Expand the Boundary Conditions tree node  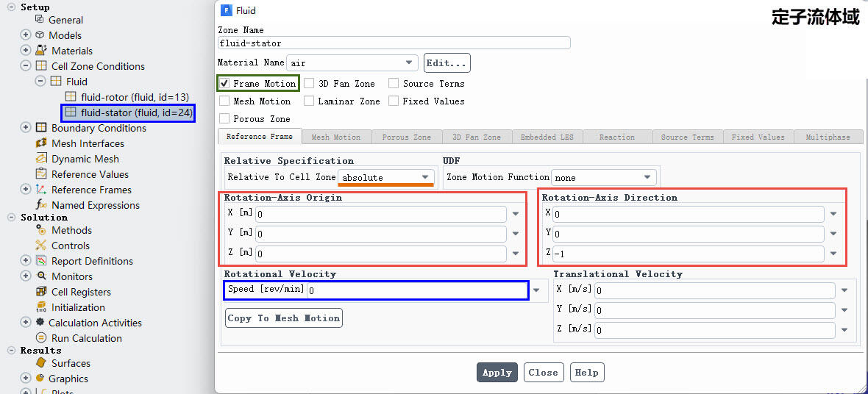click(x=26, y=128)
